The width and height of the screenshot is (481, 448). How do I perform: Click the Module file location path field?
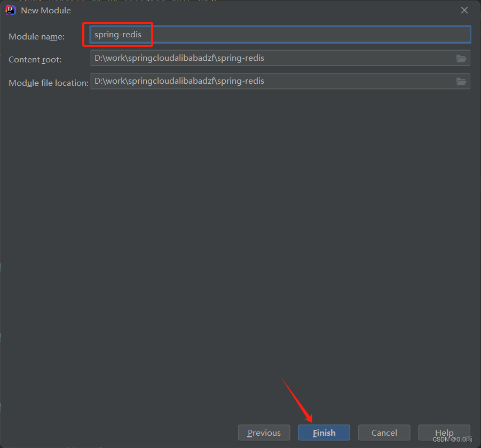point(267,81)
